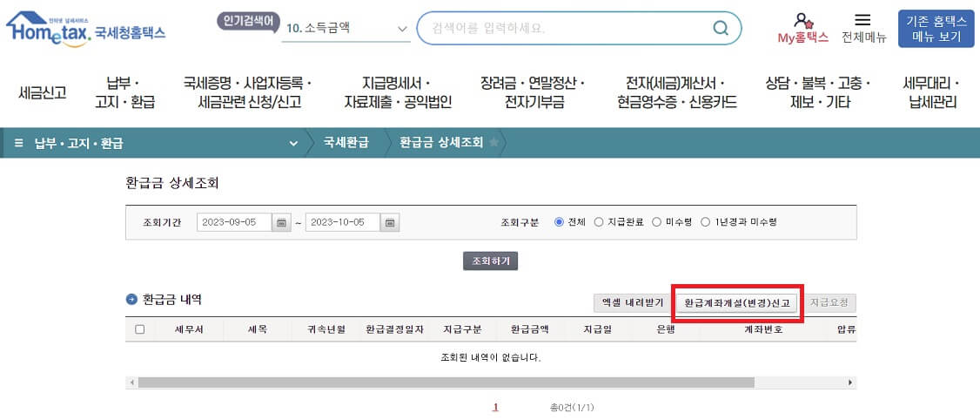
Task: Click end date field 2023-10-05
Action: [x=343, y=222]
